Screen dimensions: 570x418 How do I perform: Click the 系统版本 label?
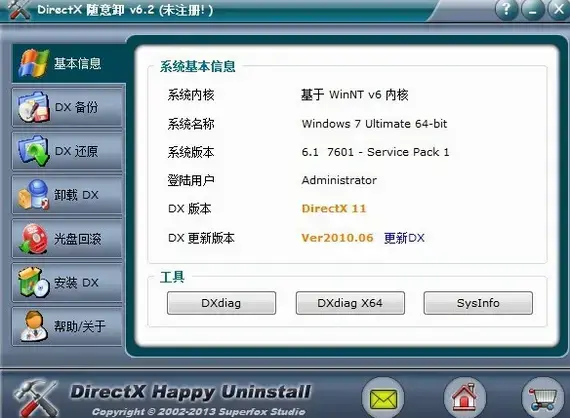tap(191, 152)
